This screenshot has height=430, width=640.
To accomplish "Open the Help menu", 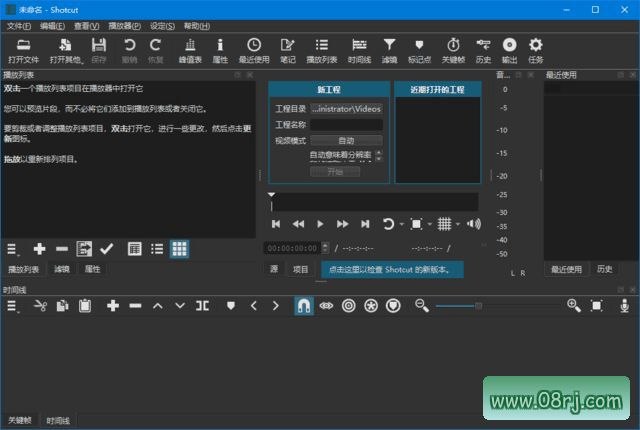I will click(196, 26).
